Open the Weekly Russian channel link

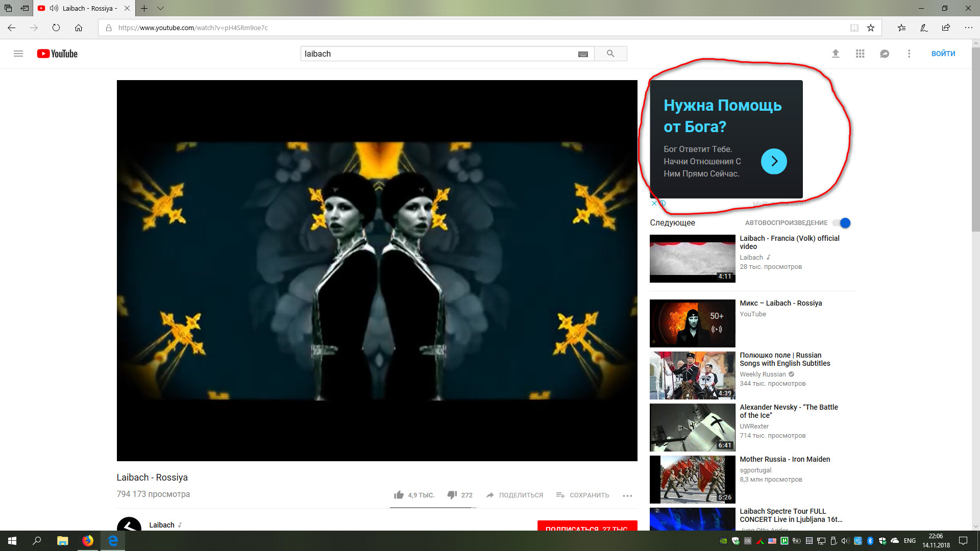tap(763, 374)
